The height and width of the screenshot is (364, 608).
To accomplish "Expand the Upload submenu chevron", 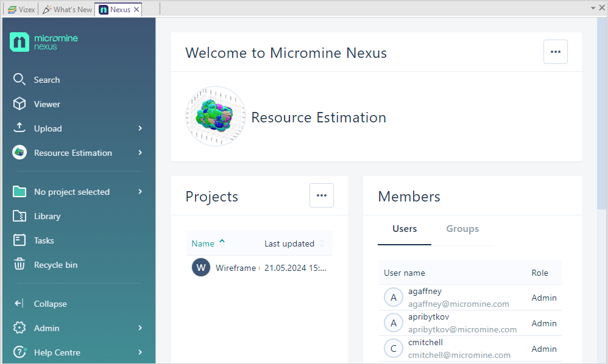I will coord(140,128).
